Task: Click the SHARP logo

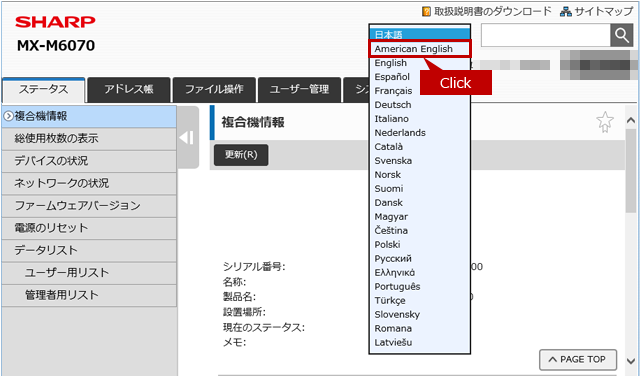Action: 55,22
